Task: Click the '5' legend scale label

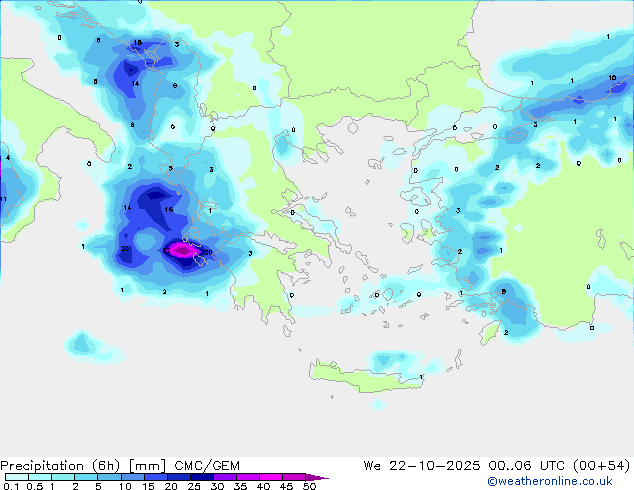Action: pyautogui.click(x=98, y=486)
